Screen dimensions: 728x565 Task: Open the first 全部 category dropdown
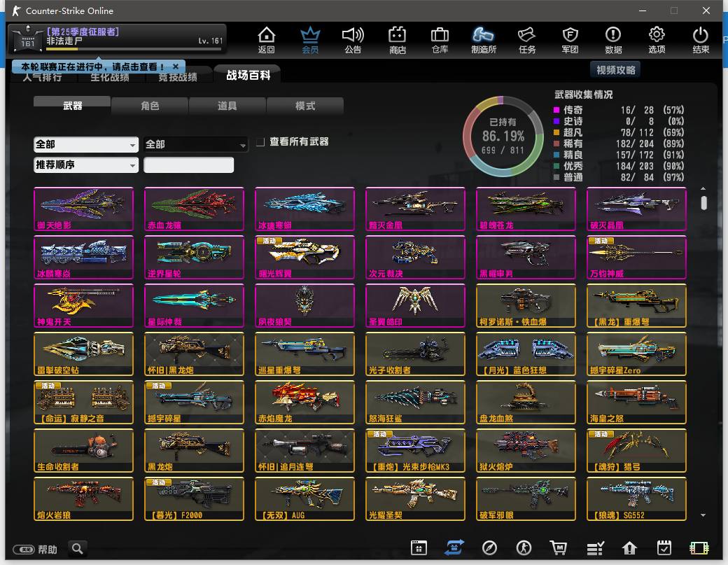tap(86, 144)
